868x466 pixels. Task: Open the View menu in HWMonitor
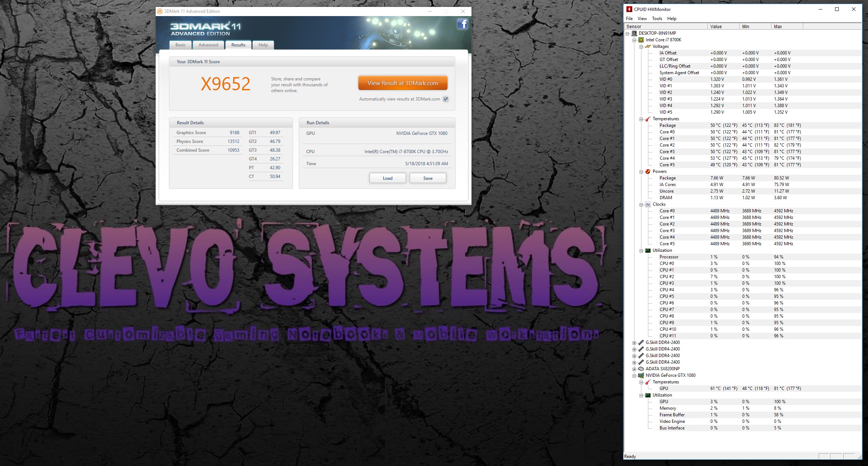pyautogui.click(x=642, y=19)
